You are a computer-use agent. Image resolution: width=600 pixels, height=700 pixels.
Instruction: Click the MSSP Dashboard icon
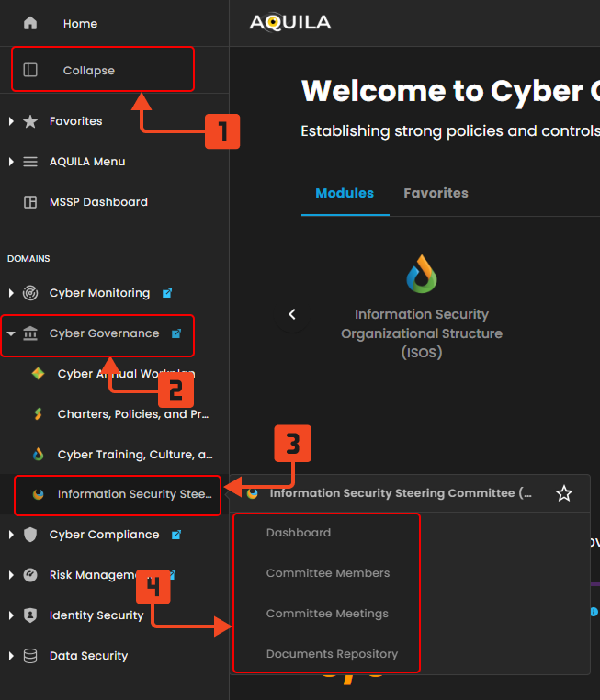[30, 202]
